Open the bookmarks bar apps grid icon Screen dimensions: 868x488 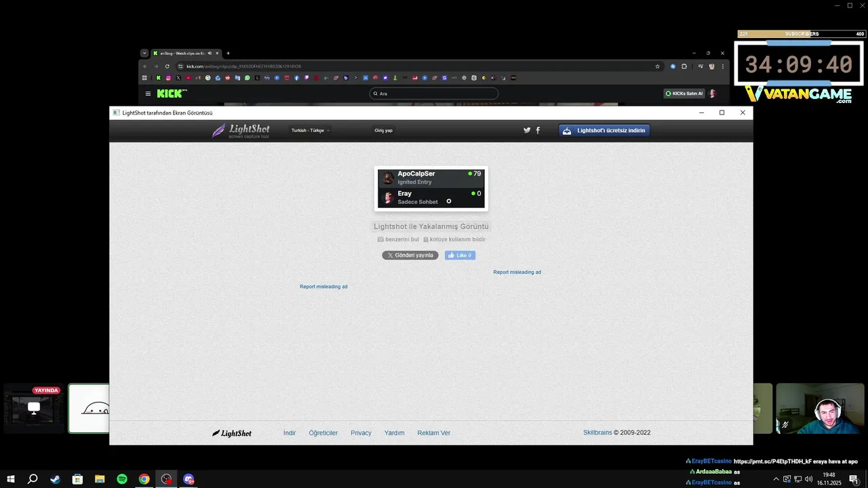pyautogui.click(x=144, y=78)
